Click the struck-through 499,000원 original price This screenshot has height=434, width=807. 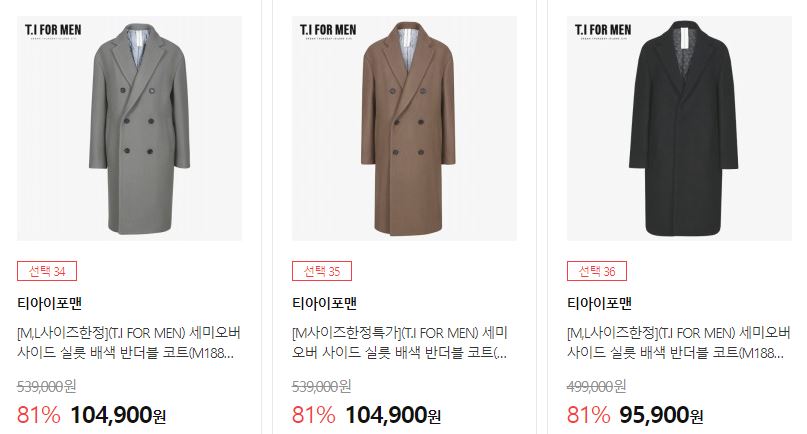[x=597, y=386]
